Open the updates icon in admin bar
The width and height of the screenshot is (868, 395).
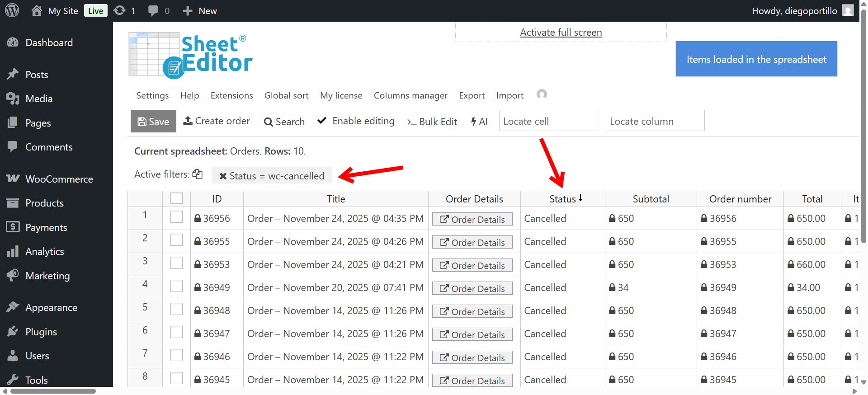click(x=120, y=10)
